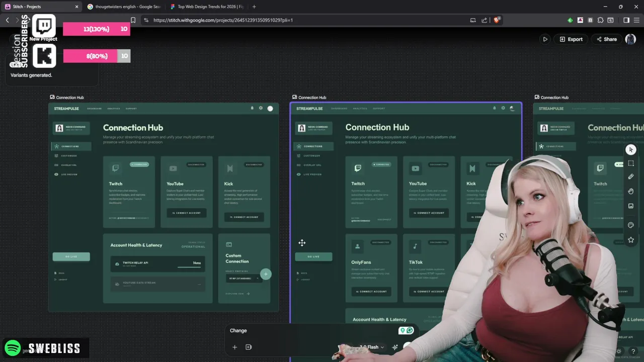
Task: Click GO LIVE button in first screen
Action: coord(71,256)
